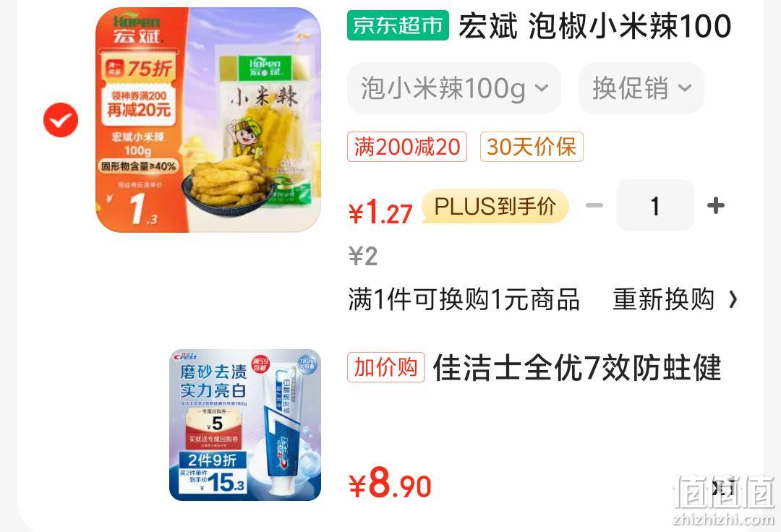781x532 pixels.
Task: Open 佳洁士 toothpaste product thumbnail
Action: coord(245,424)
